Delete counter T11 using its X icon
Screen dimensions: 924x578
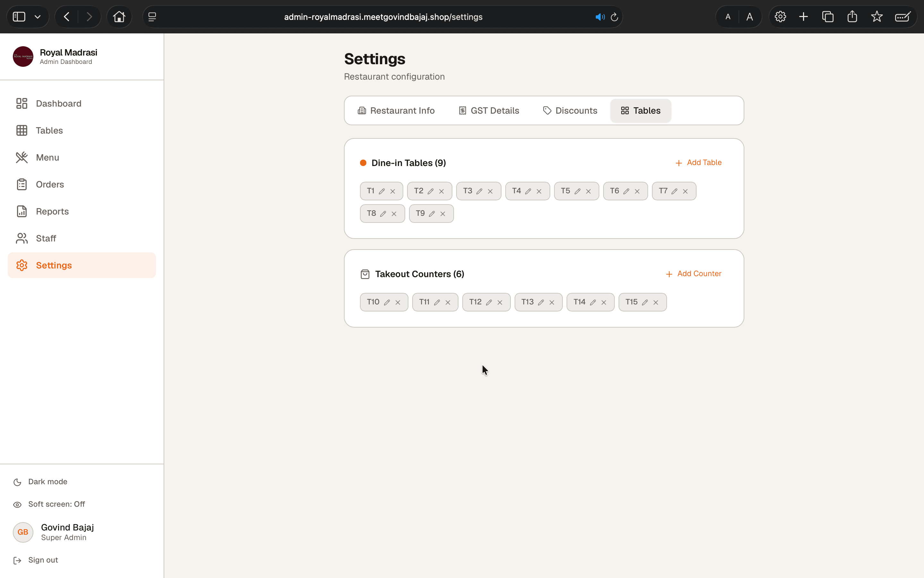(x=448, y=302)
